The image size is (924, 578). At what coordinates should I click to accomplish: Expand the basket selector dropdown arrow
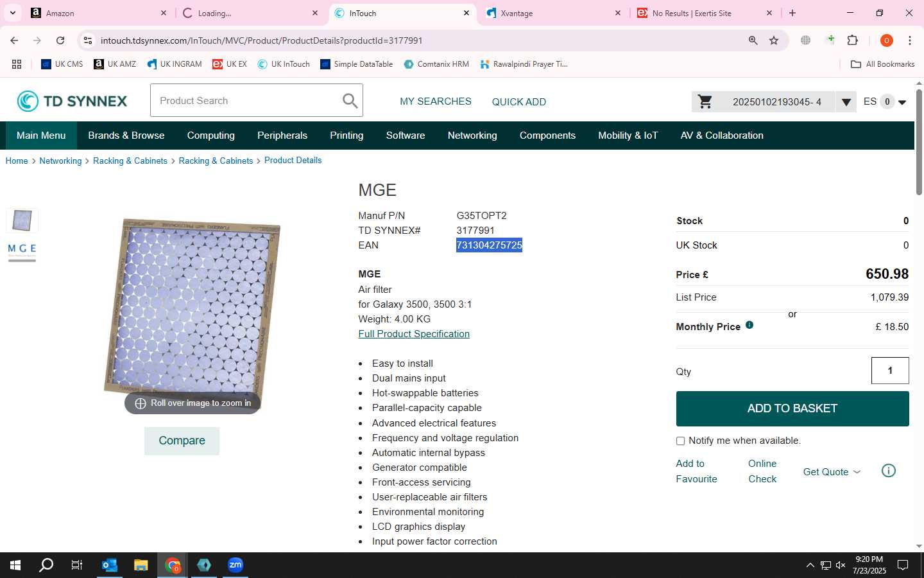click(x=846, y=101)
